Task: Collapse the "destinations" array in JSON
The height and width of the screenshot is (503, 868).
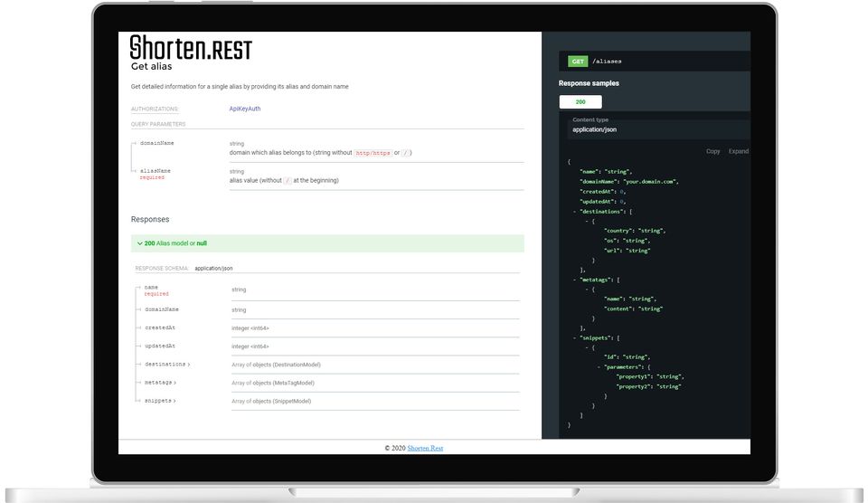Action: pos(575,212)
